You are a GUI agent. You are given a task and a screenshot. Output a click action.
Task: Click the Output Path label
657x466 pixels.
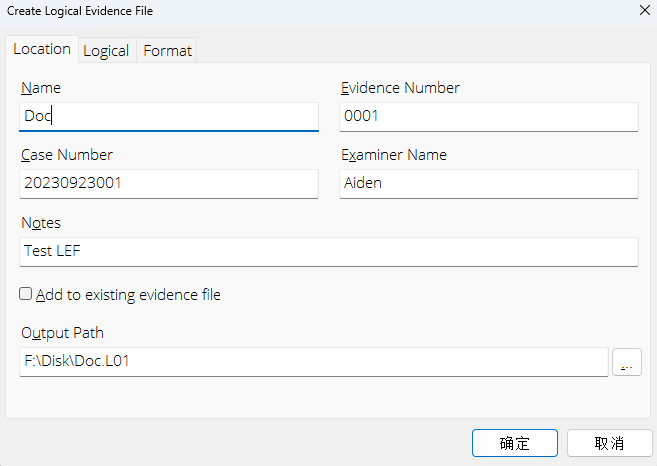[x=62, y=333]
